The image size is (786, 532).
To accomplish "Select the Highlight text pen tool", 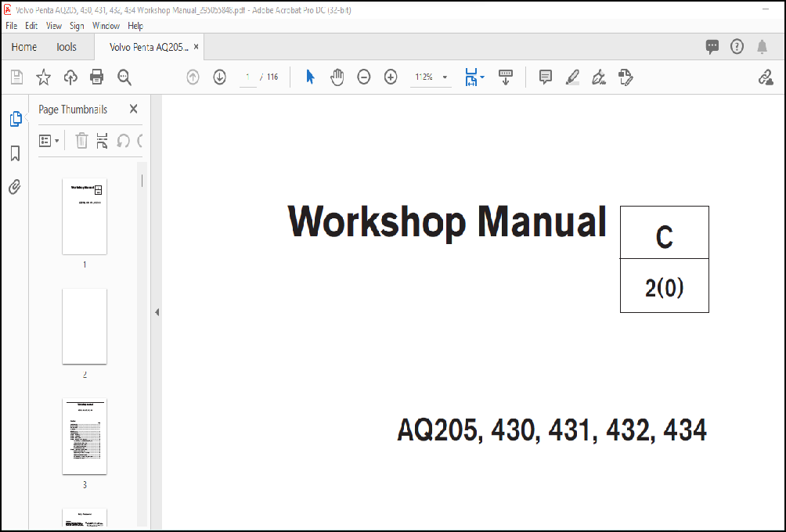I will click(572, 77).
